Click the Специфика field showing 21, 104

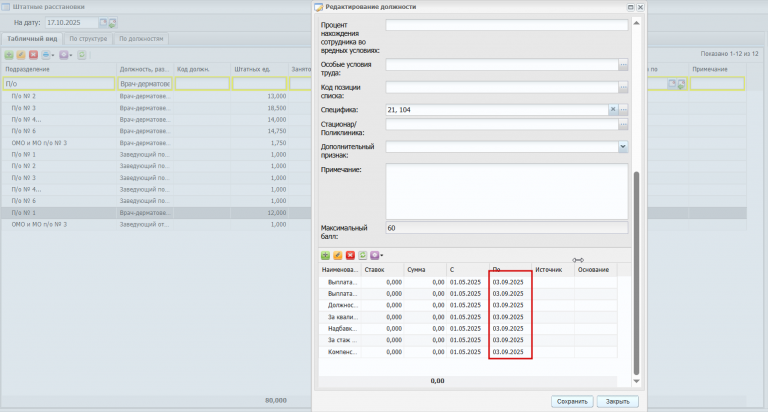coord(497,110)
